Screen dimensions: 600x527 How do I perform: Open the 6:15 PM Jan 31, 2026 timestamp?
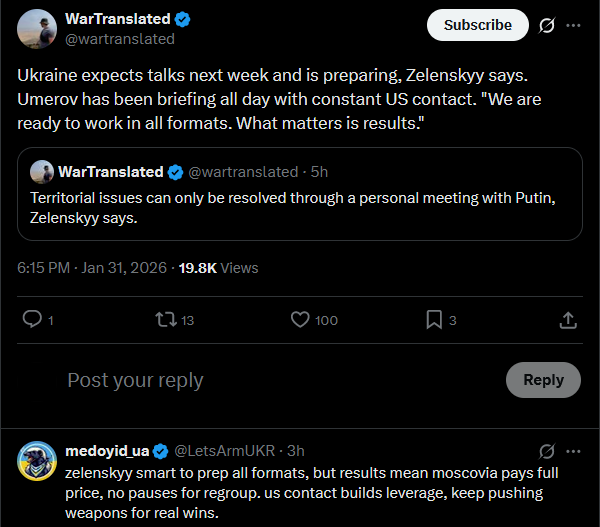(x=92, y=268)
